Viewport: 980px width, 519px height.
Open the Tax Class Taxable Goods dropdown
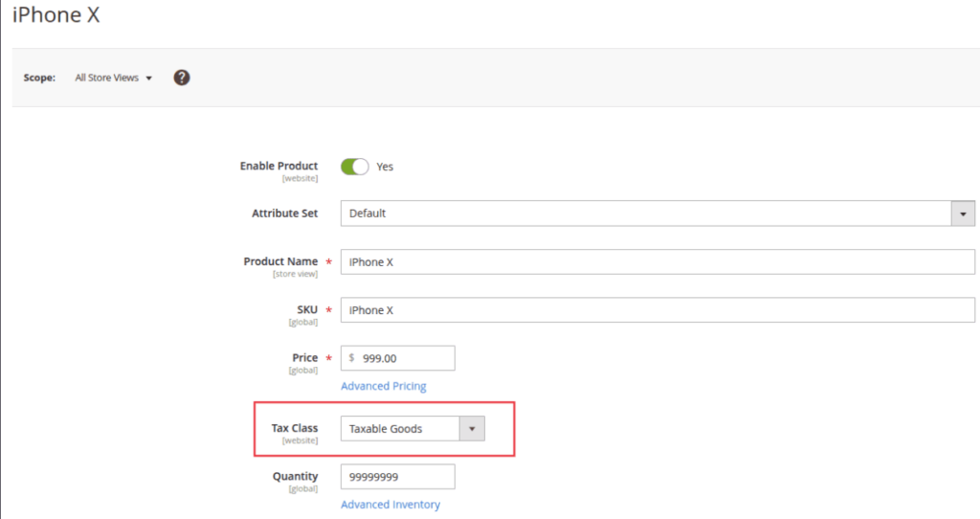(412, 428)
